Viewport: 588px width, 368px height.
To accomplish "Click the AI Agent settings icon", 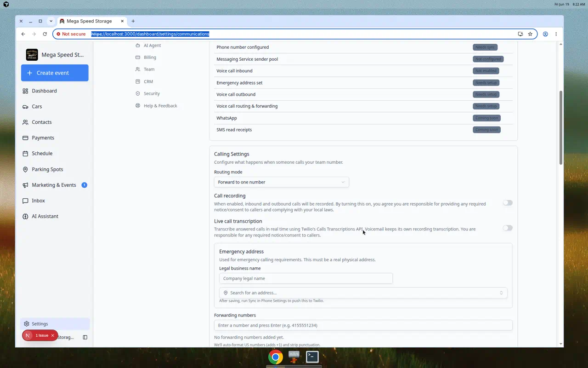I will (138, 46).
